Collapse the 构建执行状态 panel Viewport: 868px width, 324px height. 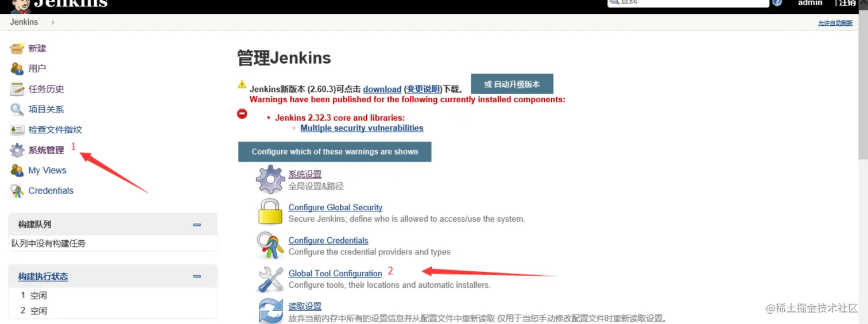(197, 276)
